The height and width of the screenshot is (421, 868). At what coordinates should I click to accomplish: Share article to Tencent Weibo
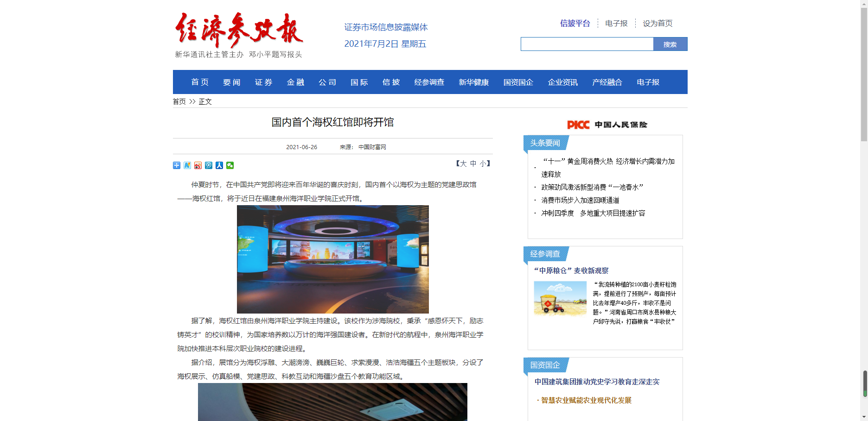click(209, 165)
